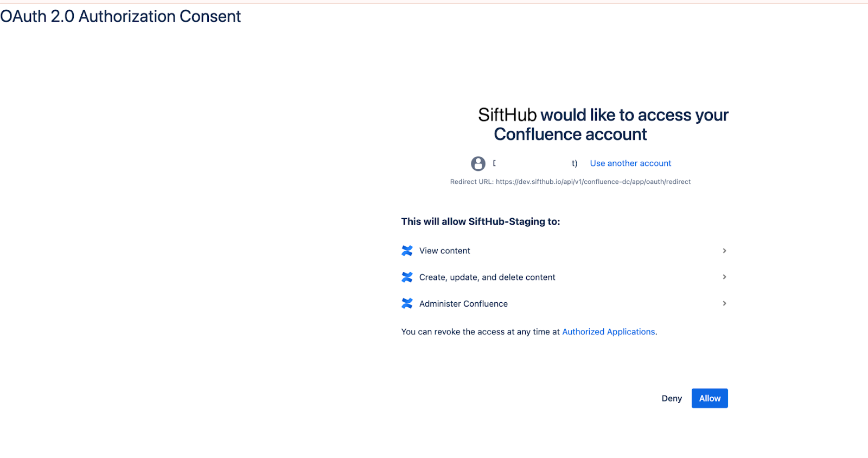Click the Redirect URL text
Screen dimensions: 868x458
click(x=570, y=182)
